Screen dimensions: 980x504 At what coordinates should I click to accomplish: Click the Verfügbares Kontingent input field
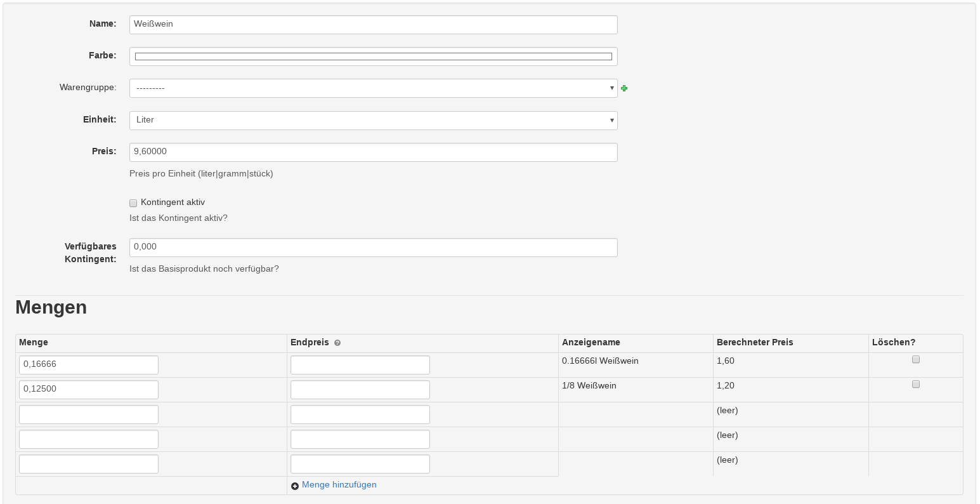tap(373, 247)
